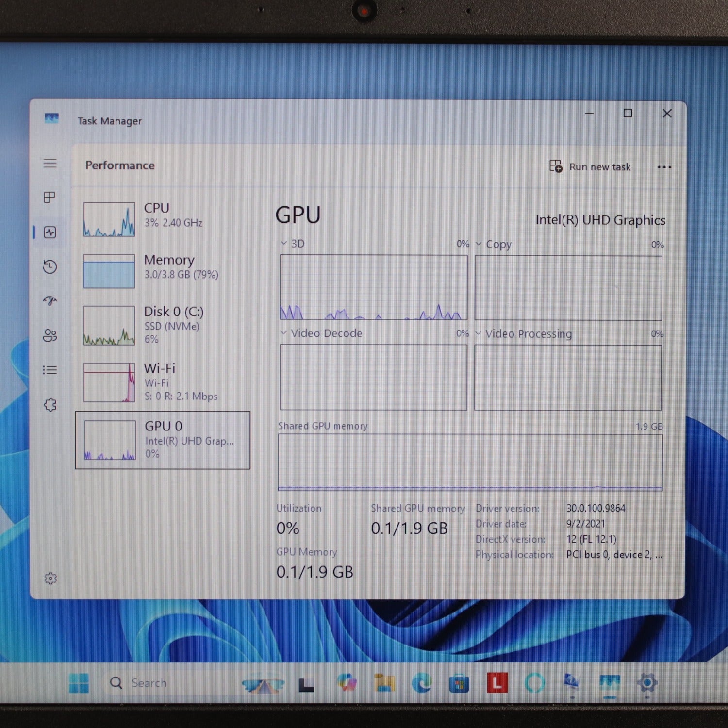
Task: Click the Video Processing graph
Action: pos(568,378)
